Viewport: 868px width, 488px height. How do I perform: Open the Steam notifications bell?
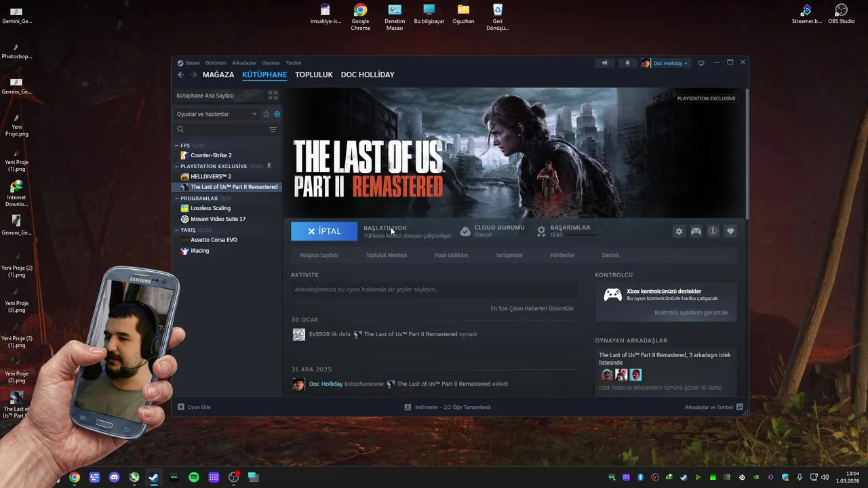pos(627,63)
